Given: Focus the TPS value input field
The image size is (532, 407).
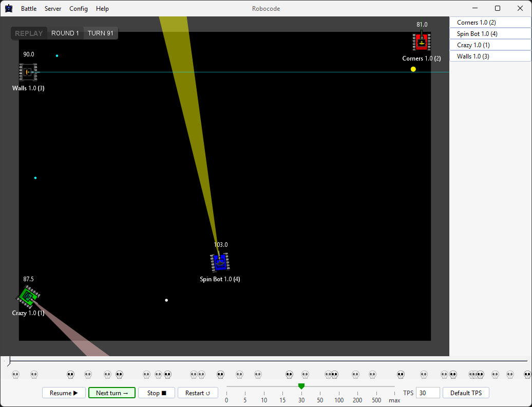Looking at the screenshot, I should pyautogui.click(x=428, y=393).
